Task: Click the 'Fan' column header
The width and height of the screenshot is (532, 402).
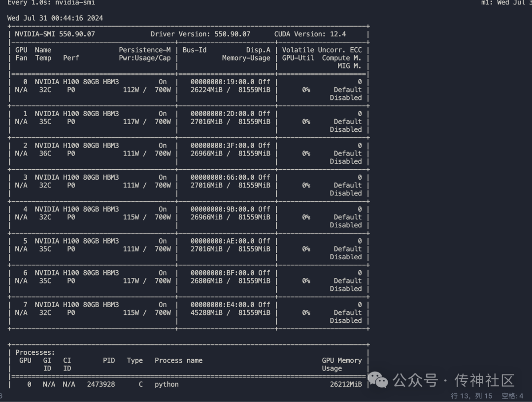Action: point(21,58)
